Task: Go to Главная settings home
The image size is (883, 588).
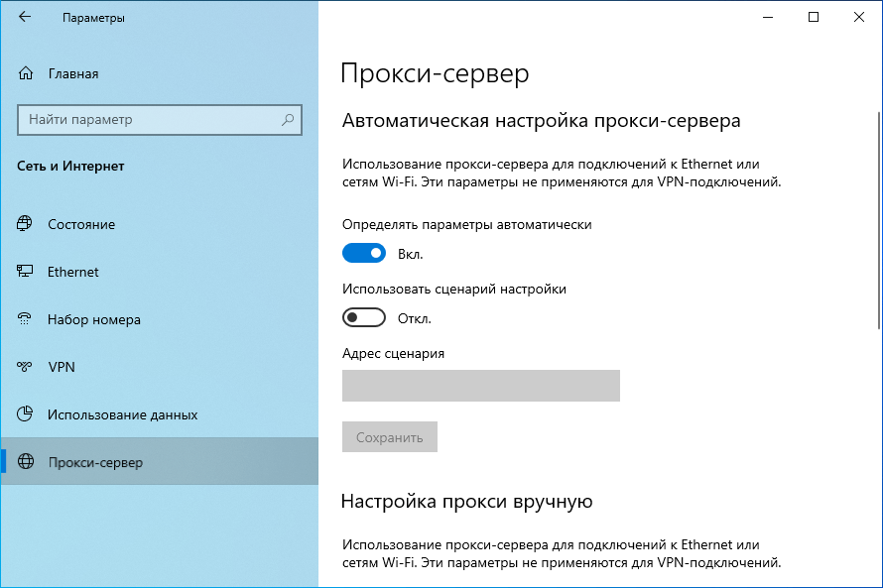Action: coord(160,73)
